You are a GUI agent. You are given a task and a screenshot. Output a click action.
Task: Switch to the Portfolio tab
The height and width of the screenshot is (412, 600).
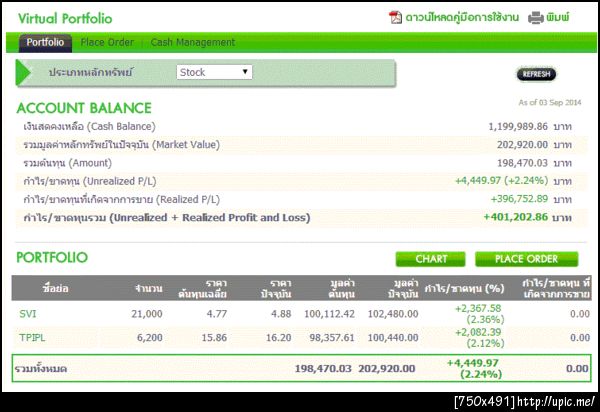(x=45, y=42)
